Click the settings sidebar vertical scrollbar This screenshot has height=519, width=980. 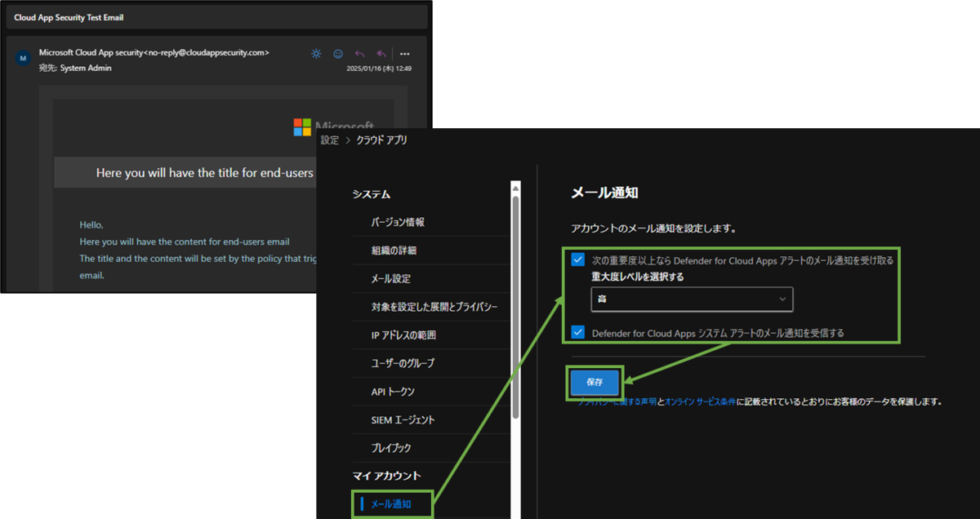click(515, 308)
